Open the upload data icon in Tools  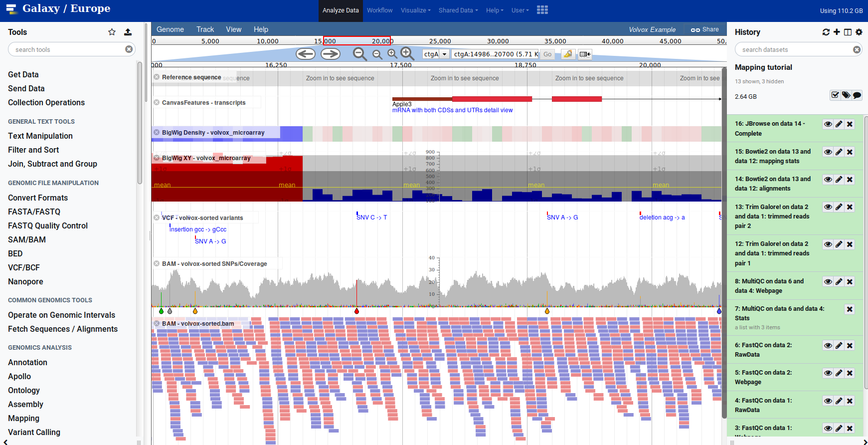coord(128,32)
